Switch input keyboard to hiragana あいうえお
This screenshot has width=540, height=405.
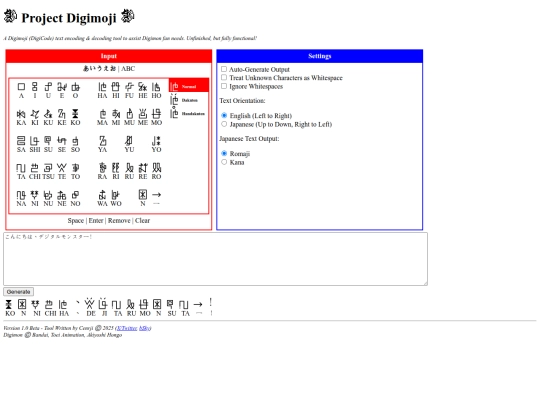pos(100,69)
